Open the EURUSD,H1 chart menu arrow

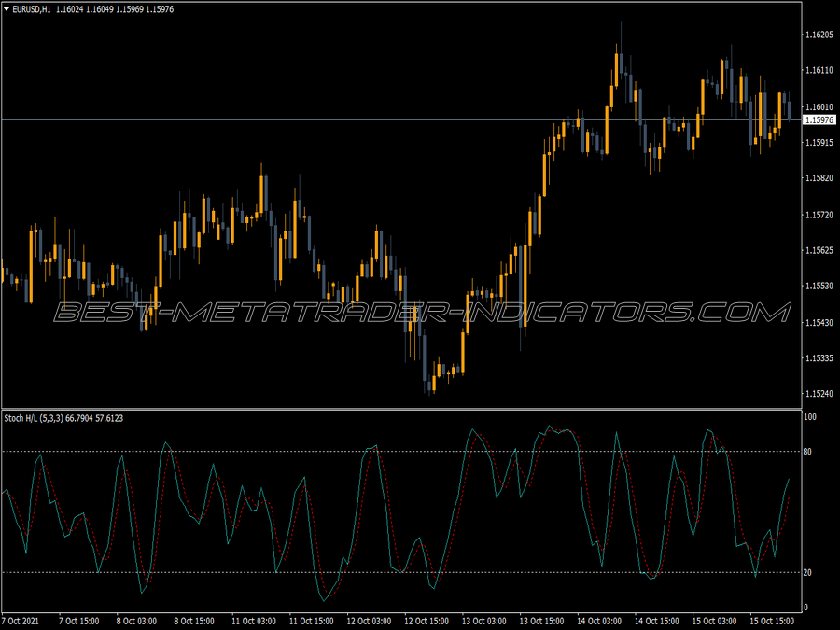pyautogui.click(x=7, y=9)
